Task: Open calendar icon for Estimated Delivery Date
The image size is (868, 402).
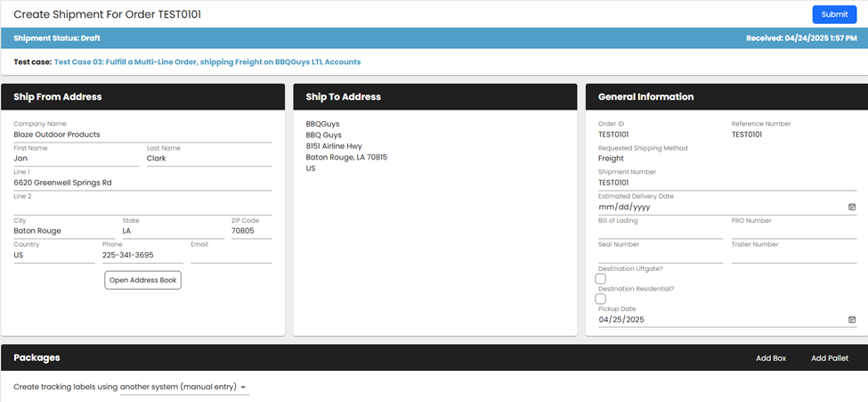Action: click(851, 207)
